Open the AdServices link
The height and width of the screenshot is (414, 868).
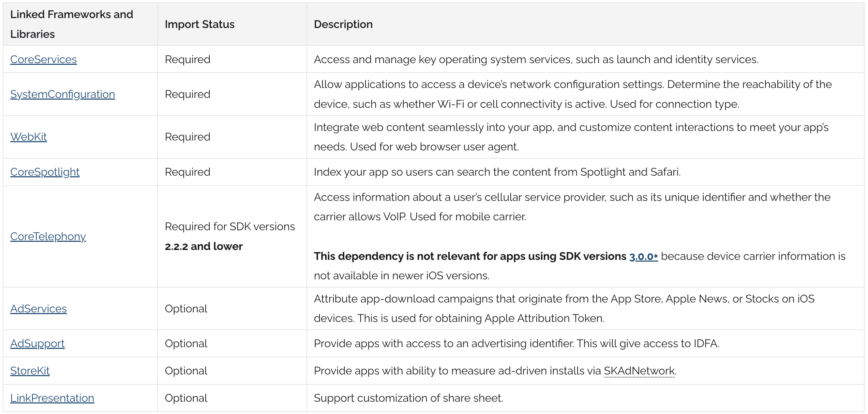pos(38,309)
